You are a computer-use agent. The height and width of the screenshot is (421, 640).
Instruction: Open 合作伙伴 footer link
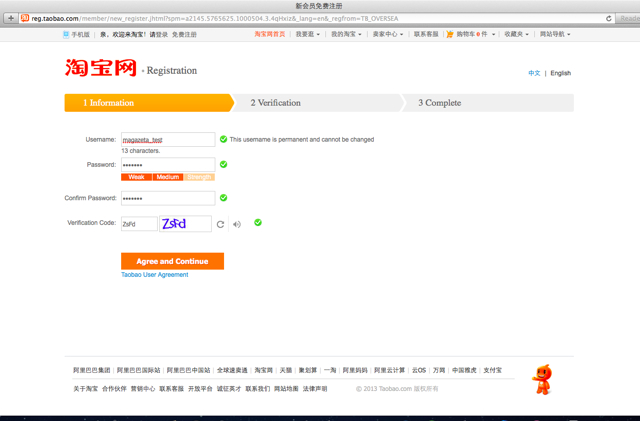coord(114,388)
